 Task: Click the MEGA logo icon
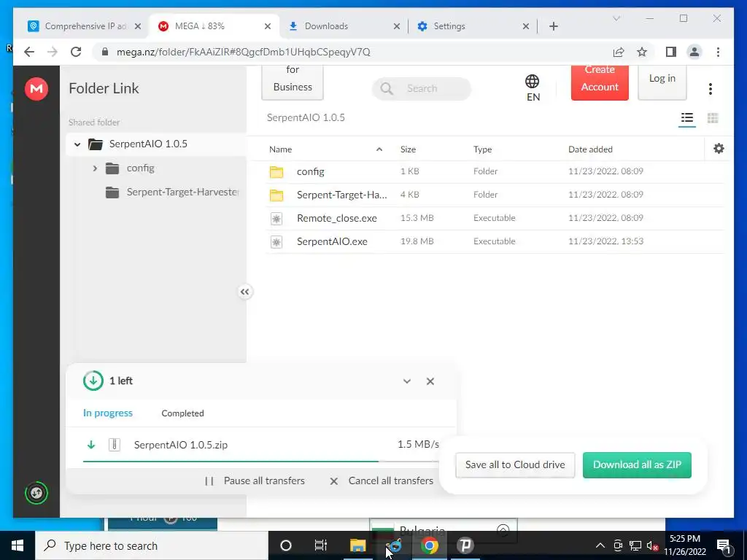[x=36, y=88]
